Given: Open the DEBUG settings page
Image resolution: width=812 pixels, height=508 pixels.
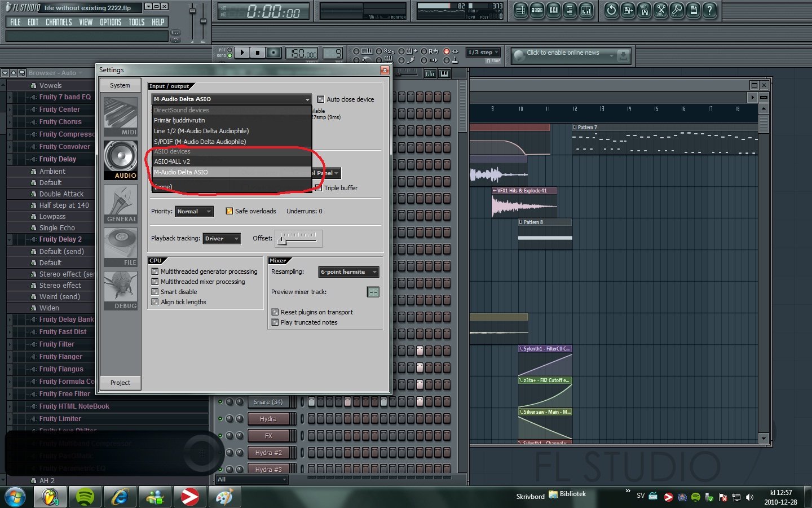Looking at the screenshot, I should [x=121, y=291].
